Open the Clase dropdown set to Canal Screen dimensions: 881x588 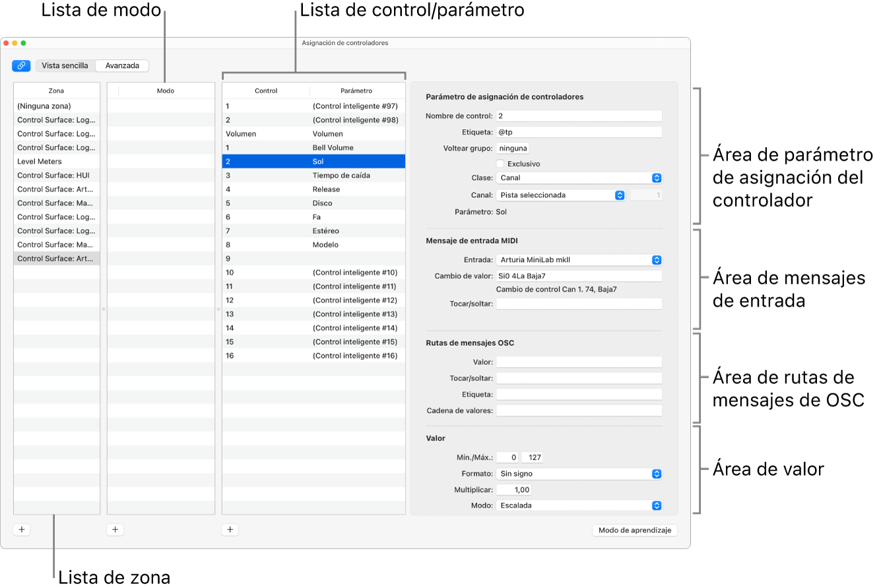pos(579,178)
